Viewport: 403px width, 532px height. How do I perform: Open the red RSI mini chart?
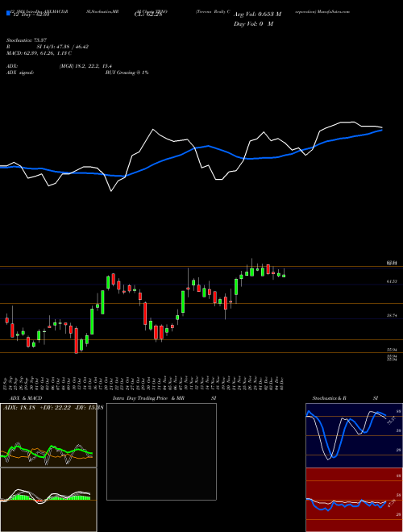point(354,500)
